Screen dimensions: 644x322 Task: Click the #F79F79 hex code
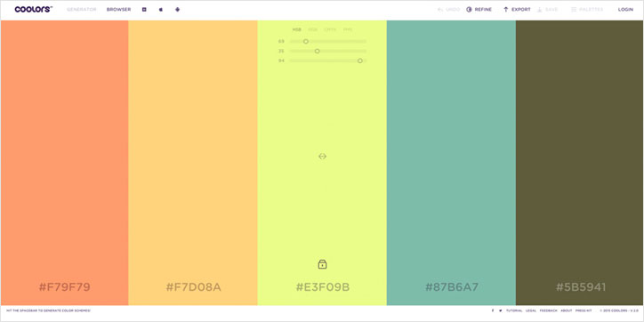click(x=64, y=287)
